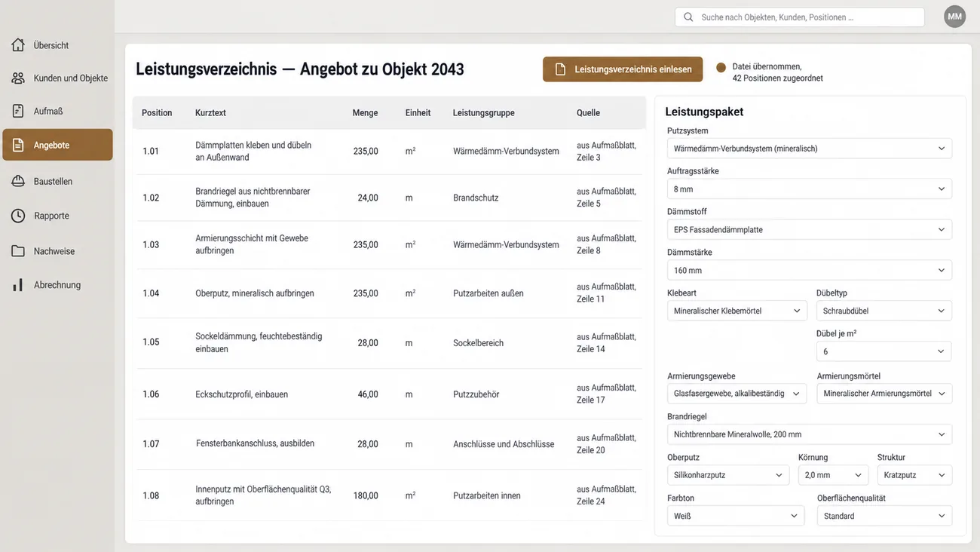
Task: Open the Brandriegel dropdown
Action: pos(809,434)
